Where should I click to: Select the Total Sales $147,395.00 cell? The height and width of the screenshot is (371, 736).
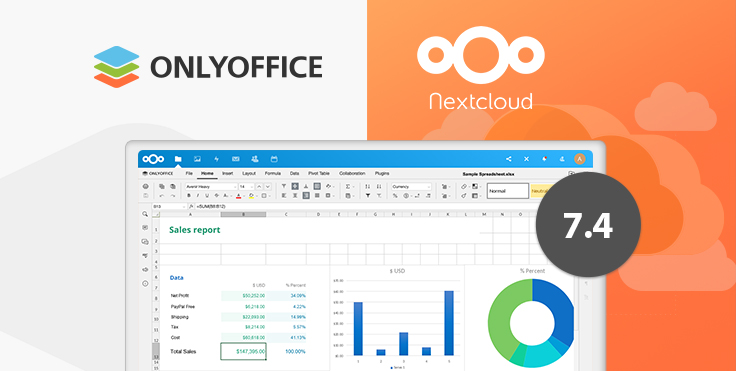pos(243,351)
